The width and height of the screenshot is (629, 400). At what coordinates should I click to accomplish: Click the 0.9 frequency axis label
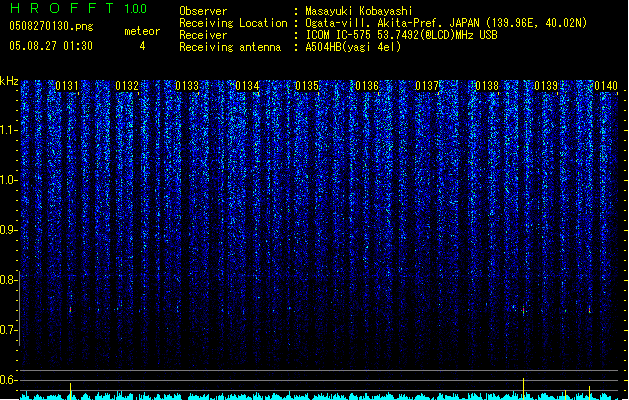coord(8,230)
